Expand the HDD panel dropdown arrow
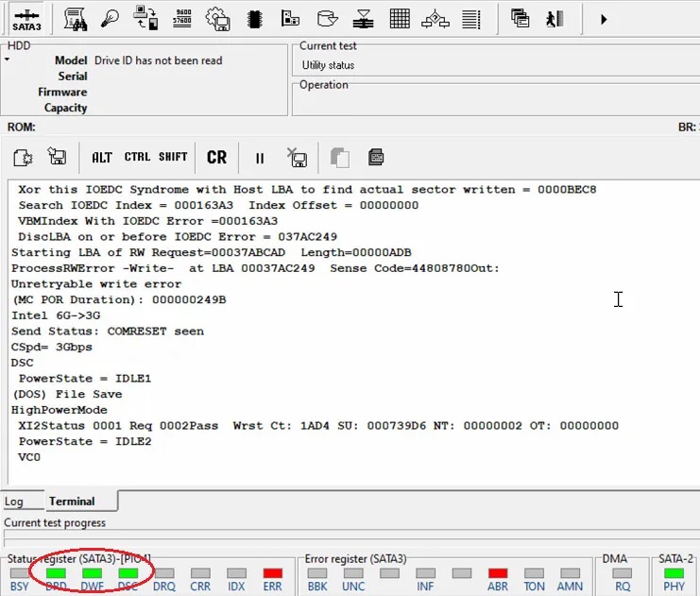 (x=8, y=60)
